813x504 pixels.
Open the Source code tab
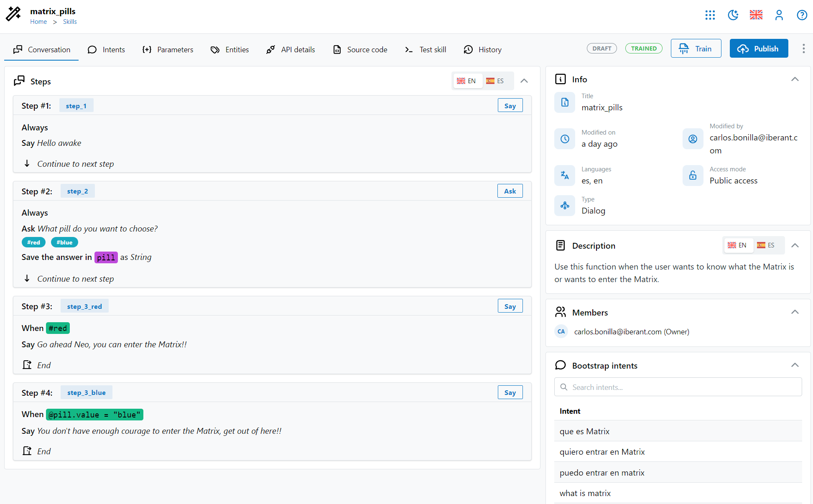360,50
